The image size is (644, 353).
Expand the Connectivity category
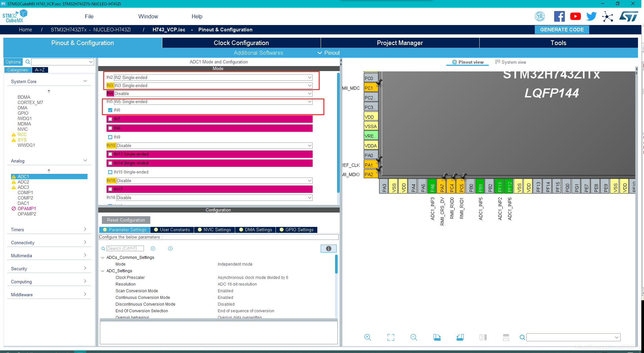49,243
